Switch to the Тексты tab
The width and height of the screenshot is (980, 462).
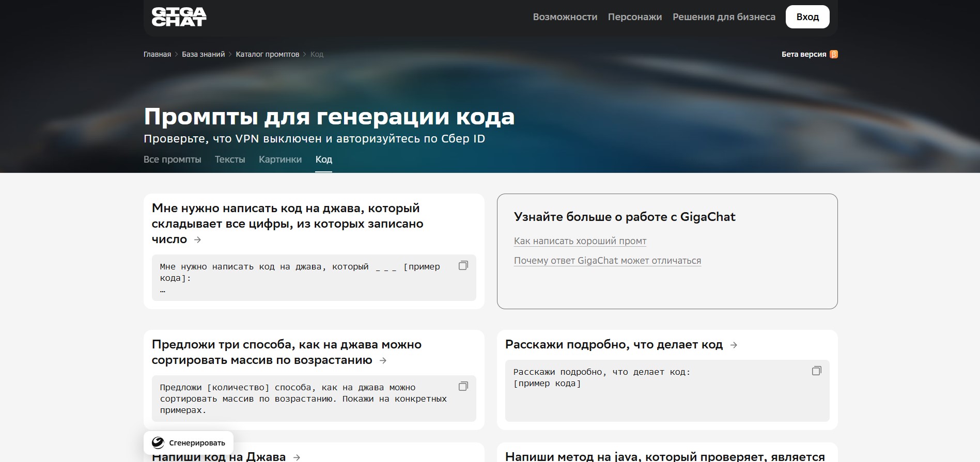230,160
